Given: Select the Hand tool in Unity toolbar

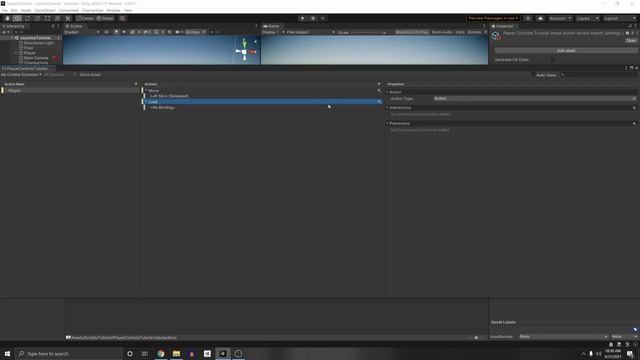Looking at the screenshot, I should tap(7, 18).
